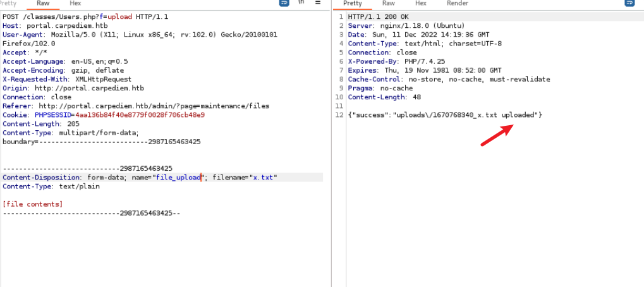The image size is (644, 287).
Task: Click the x.txt filename value
Action: (262, 178)
